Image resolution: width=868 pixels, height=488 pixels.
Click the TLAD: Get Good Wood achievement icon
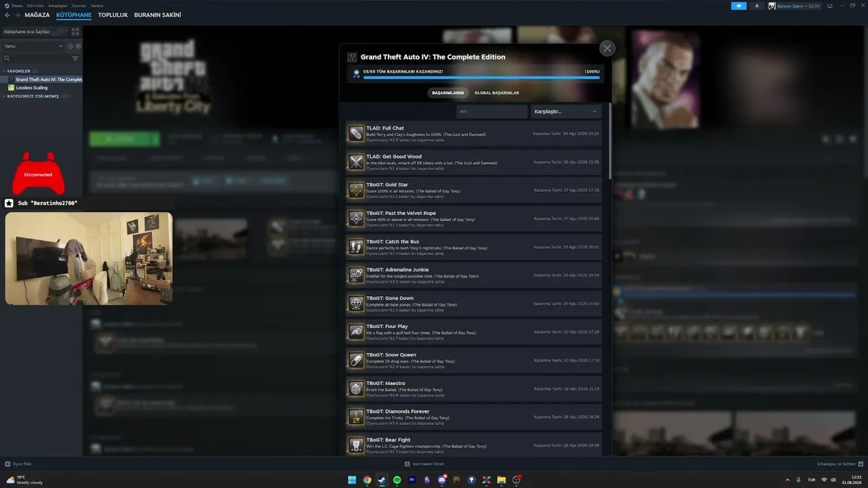(x=356, y=162)
